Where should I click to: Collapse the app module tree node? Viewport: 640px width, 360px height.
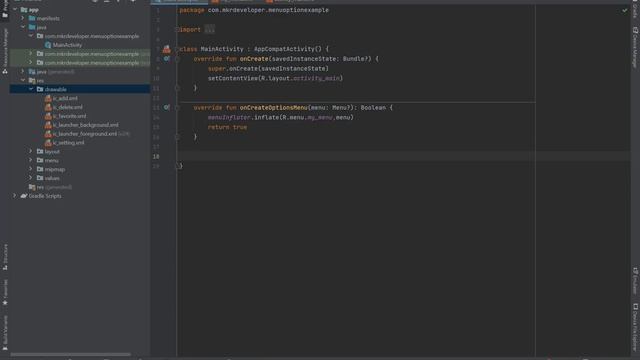click(15, 9)
